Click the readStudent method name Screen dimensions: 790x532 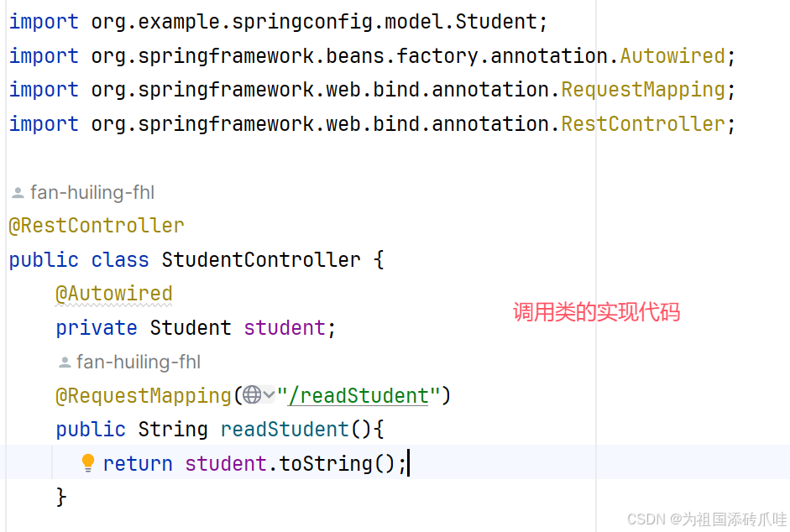tap(285, 430)
